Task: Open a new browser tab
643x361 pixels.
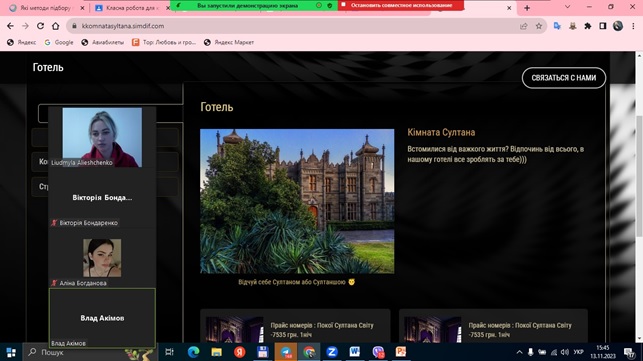Action: pos(527,8)
